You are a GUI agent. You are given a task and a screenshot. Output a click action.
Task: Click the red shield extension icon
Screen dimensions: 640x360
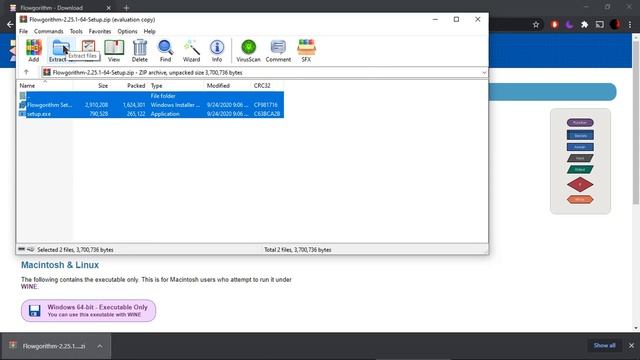point(554,24)
